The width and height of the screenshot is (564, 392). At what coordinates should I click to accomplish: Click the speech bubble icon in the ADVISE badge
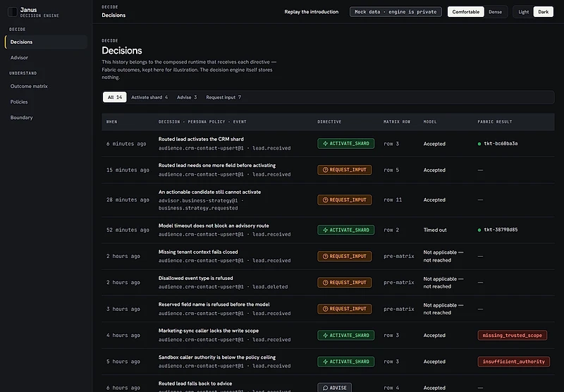[x=325, y=388]
